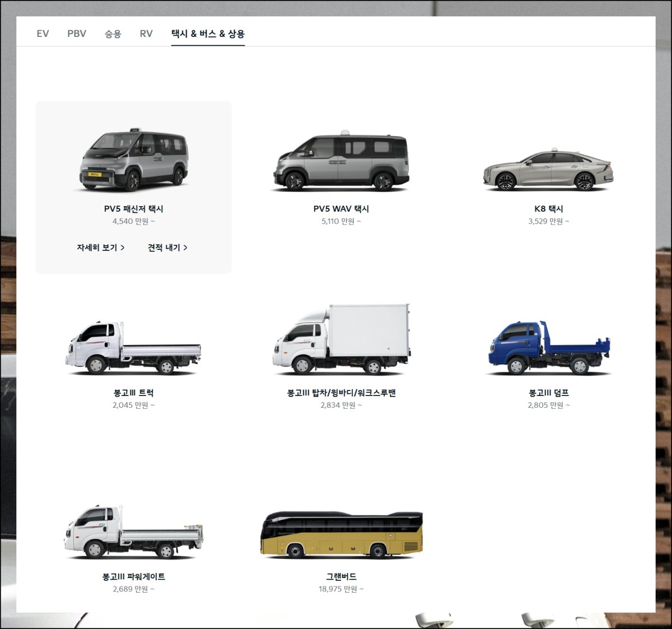This screenshot has width=672, height=629.
Task: Open the 봉고III 파워게이트 truck image
Action: coord(133,533)
